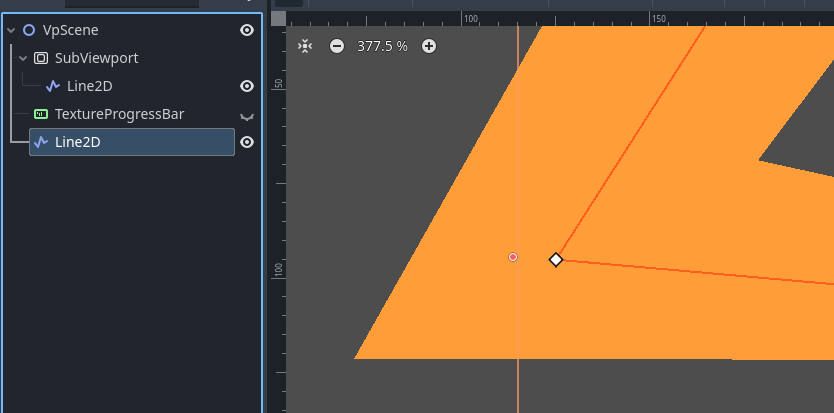834x413 pixels.
Task: Select the SubViewport node label
Action: [96, 58]
